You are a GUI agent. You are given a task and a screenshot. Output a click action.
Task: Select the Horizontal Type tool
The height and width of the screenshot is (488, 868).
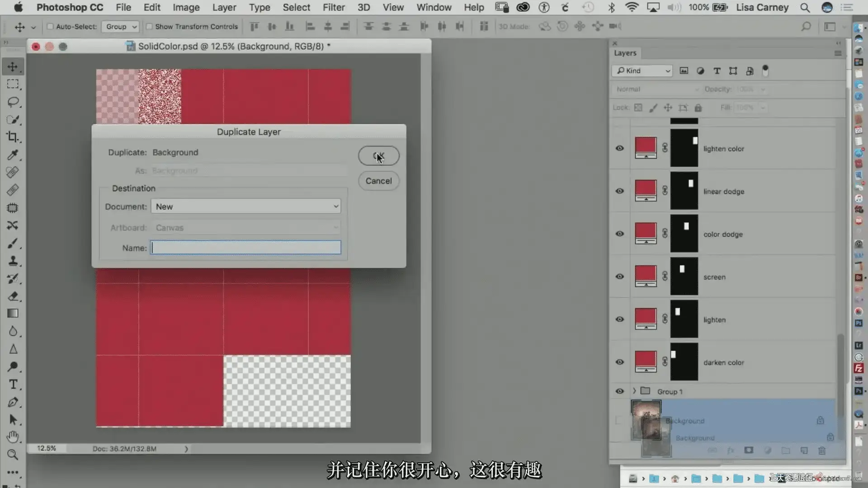(13, 385)
